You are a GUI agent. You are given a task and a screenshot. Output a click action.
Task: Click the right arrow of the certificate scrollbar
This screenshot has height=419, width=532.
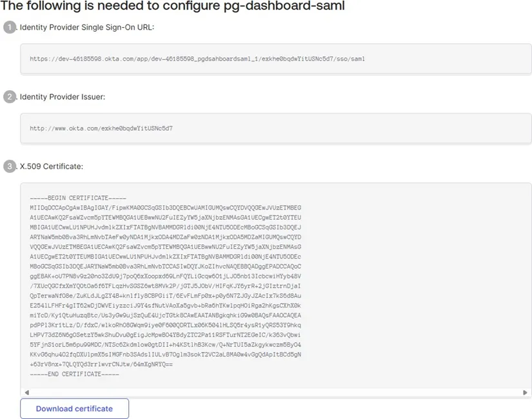pyautogui.click(x=524, y=391)
